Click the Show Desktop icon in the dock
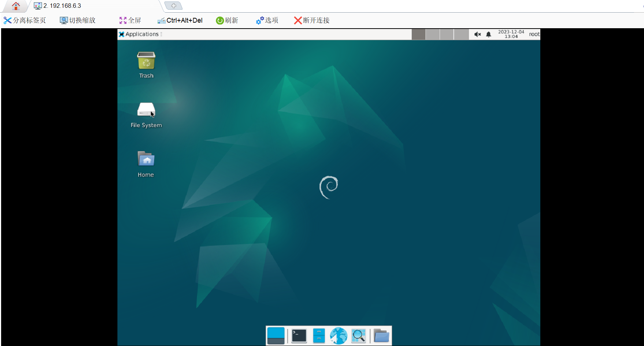This screenshot has width=644, height=346. 276,336
